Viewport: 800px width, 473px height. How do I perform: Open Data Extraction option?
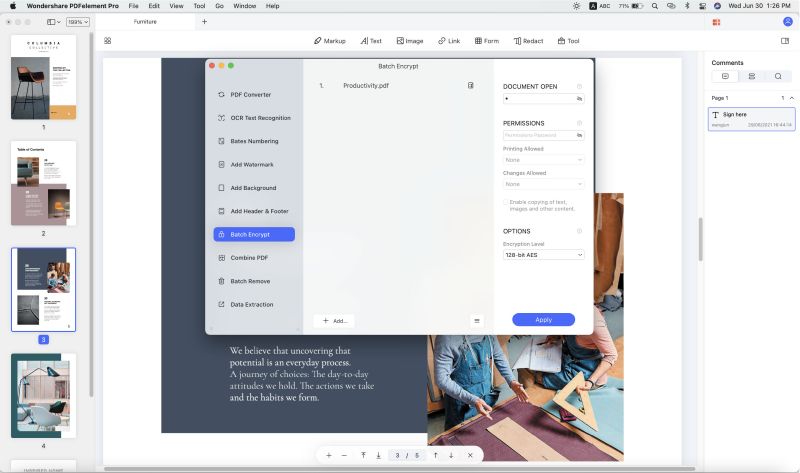[x=254, y=305]
